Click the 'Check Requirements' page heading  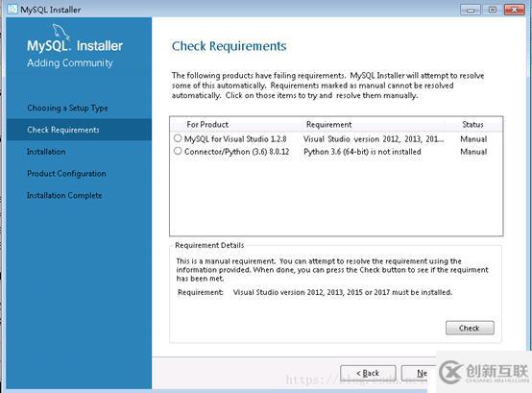tap(229, 46)
